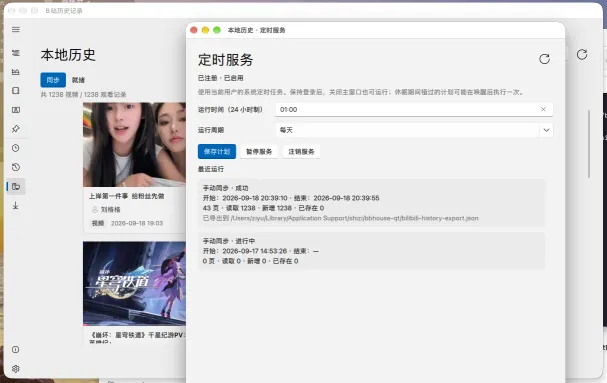Open the two-women video thumbnail in main window

134,145
